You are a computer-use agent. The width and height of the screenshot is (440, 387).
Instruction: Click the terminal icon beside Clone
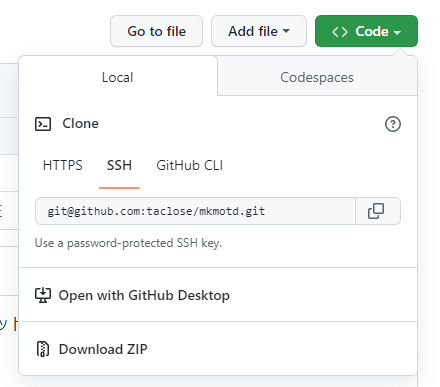(43, 124)
